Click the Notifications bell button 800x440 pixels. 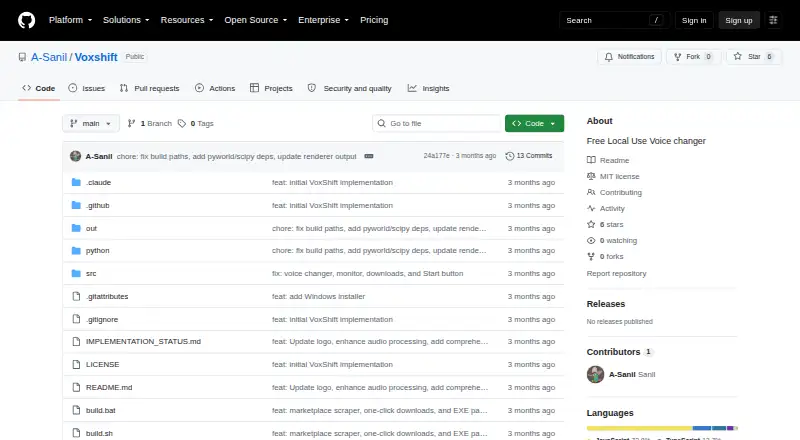pos(630,57)
